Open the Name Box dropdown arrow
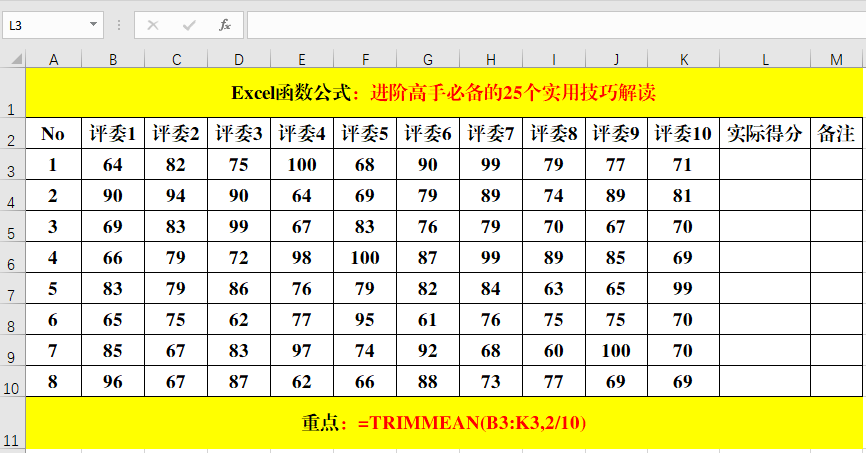The image size is (866, 453). (93, 25)
